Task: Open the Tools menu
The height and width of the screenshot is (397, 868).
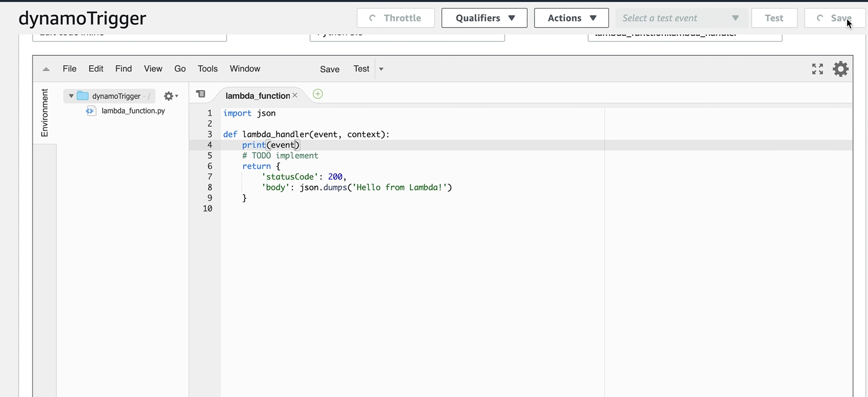Action: point(207,69)
